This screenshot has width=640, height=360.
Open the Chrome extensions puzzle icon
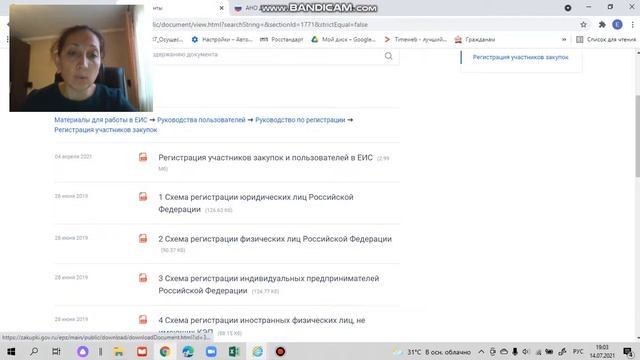tap(602, 25)
